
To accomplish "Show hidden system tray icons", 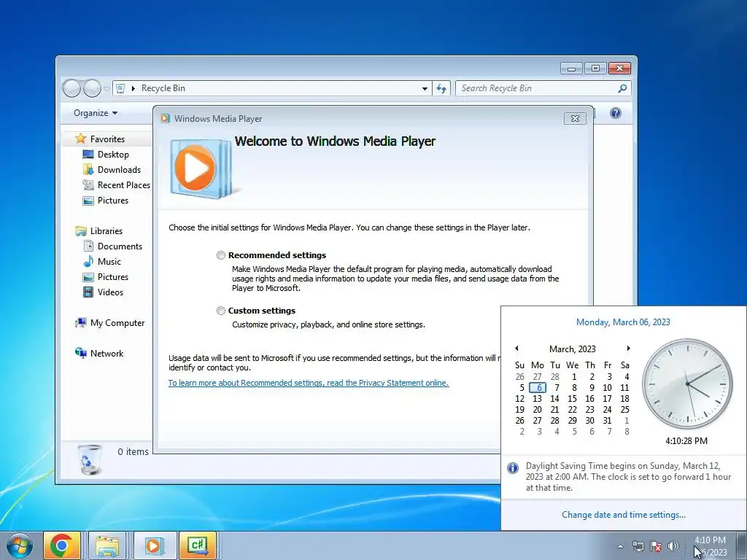I will [620, 546].
